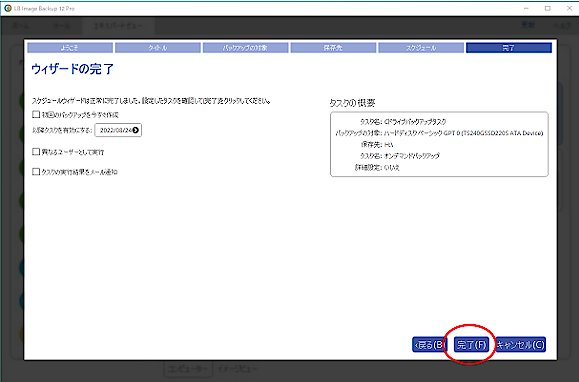The width and height of the screenshot is (579, 382).
Task: Minimize the LB Image Backup window
Action: pyautogui.click(x=526, y=8)
